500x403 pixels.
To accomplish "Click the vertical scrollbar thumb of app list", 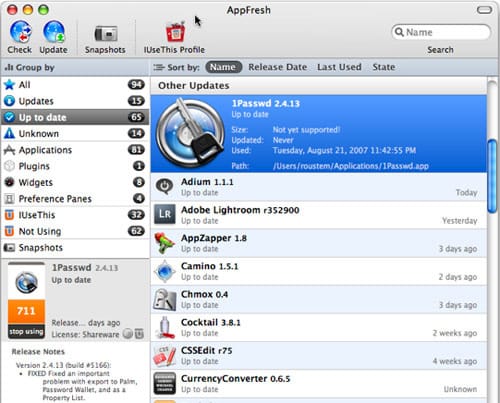I will click(x=492, y=176).
